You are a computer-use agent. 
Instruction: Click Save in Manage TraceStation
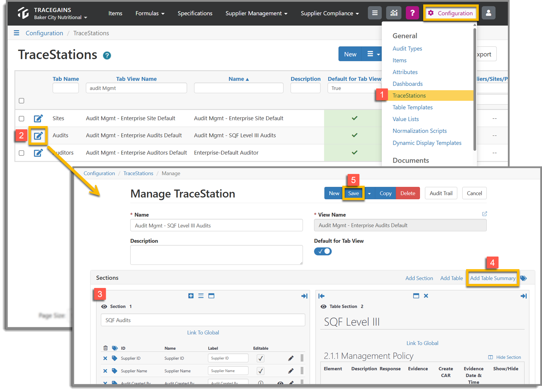[x=353, y=193]
